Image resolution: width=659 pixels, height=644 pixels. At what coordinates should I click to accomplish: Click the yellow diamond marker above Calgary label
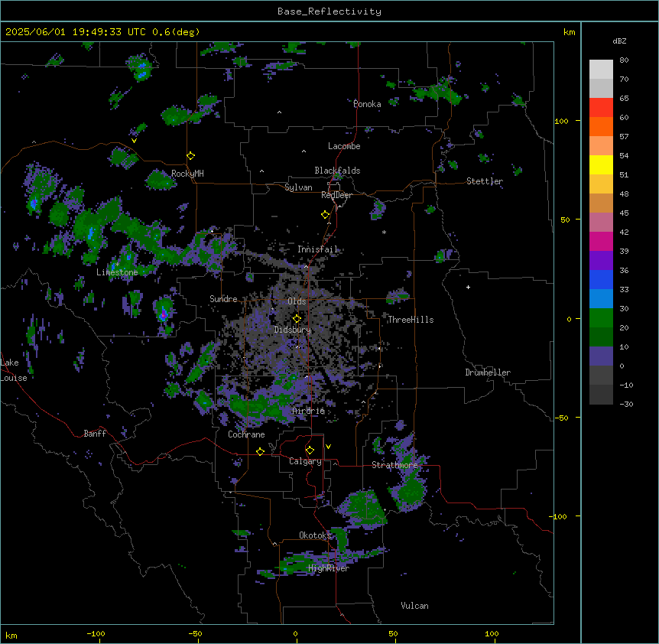click(x=310, y=450)
